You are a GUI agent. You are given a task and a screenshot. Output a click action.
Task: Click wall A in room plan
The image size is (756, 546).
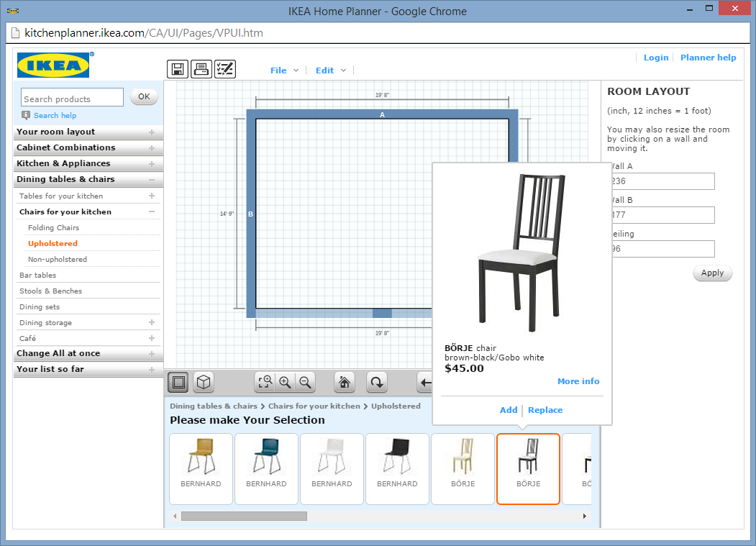pyautogui.click(x=382, y=114)
